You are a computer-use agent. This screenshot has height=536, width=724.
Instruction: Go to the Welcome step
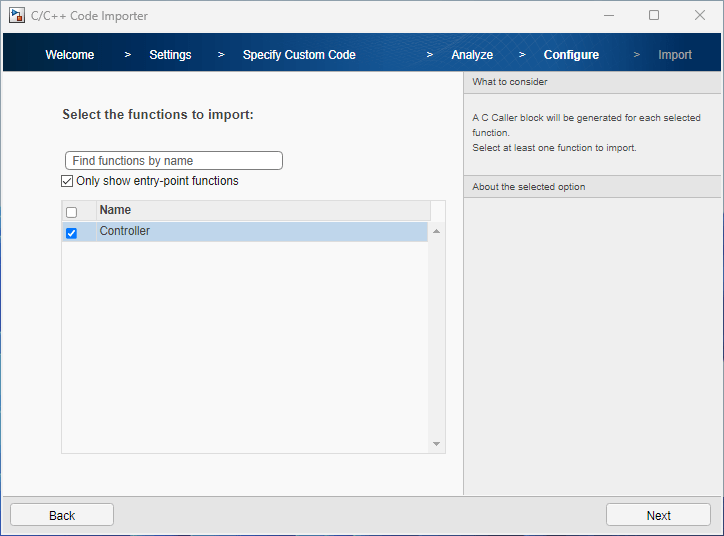pos(70,55)
